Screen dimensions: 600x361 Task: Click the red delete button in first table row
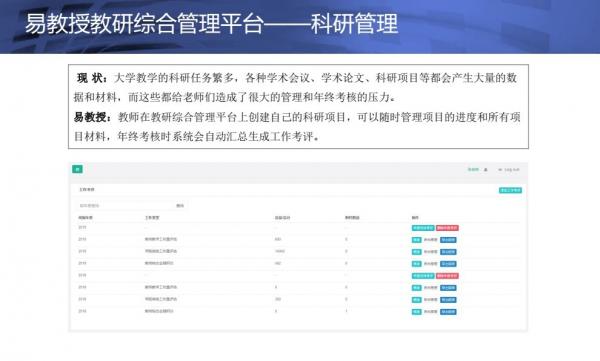pos(447,228)
